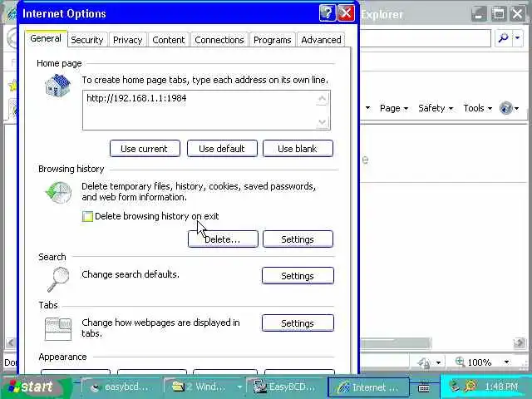Image resolution: width=532 pixels, height=399 pixels.
Task: Open Tabs Settings button
Action: pos(298,323)
